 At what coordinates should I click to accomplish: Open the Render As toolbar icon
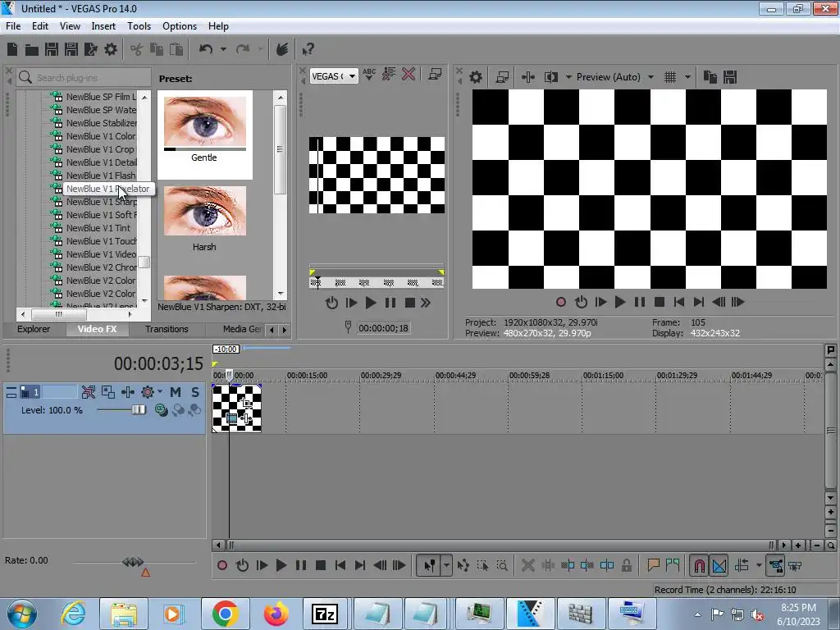point(90,50)
